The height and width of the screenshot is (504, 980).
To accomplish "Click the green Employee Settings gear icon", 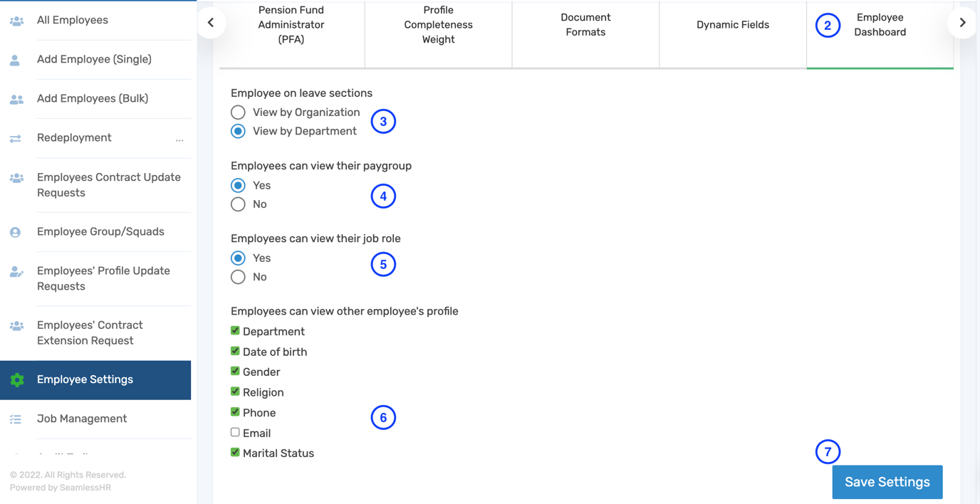I will tap(16, 379).
